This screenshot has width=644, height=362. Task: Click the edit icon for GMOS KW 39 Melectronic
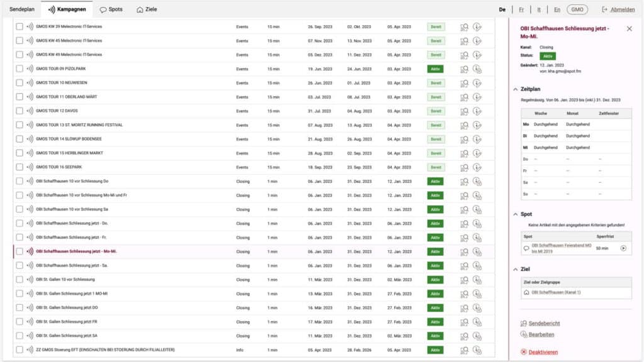tap(477, 27)
